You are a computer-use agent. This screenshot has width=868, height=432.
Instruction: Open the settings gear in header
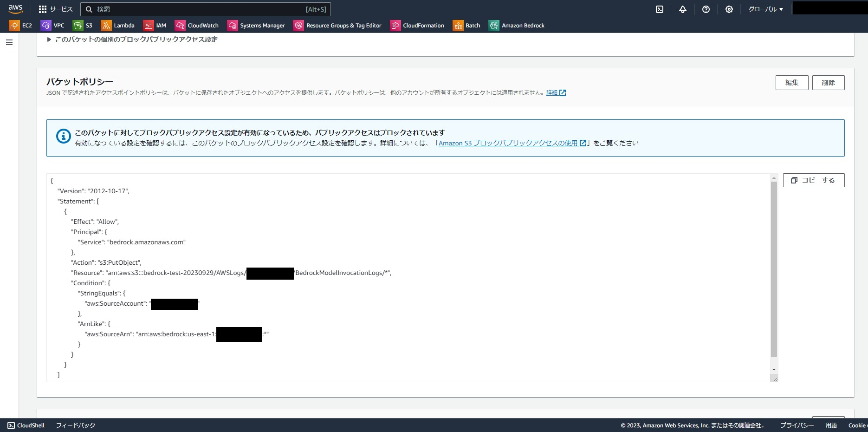[729, 9]
